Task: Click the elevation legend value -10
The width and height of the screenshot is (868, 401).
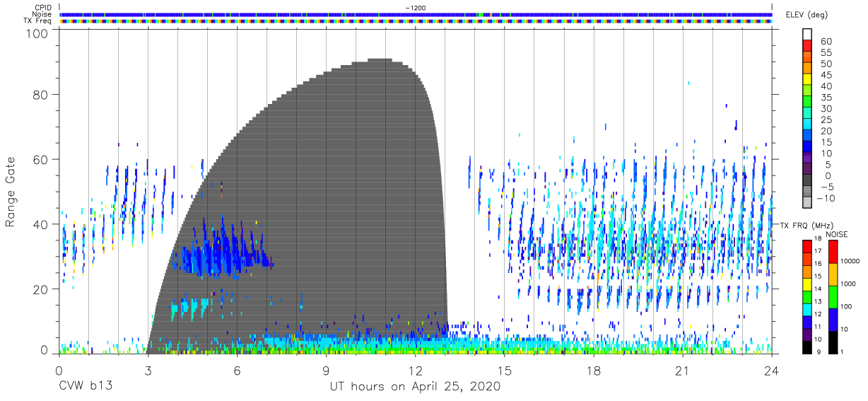Action: coord(824,198)
